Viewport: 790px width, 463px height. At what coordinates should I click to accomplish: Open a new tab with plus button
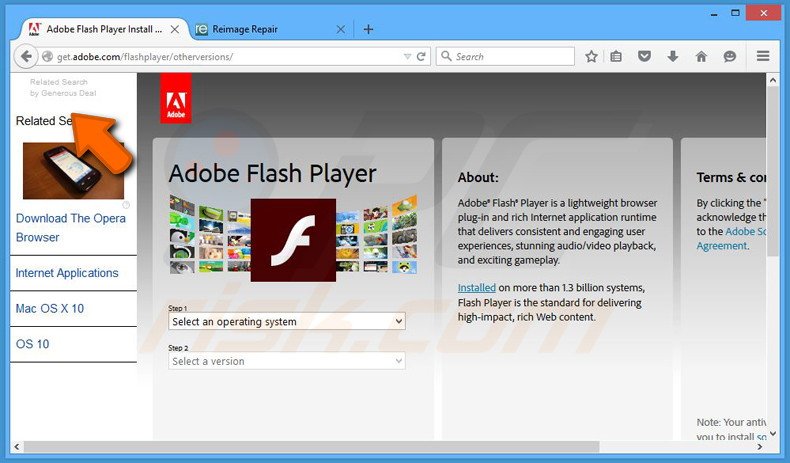coord(368,29)
